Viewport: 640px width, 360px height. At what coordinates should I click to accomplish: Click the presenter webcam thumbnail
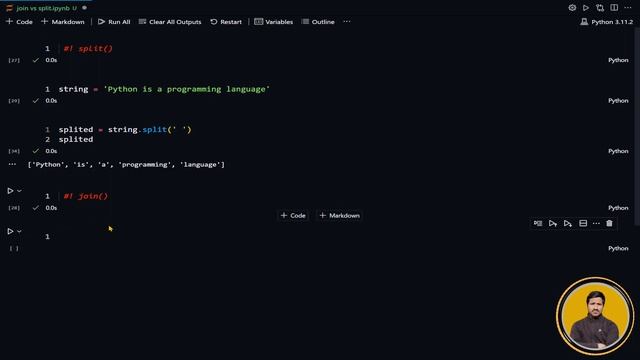click(595, 316)
